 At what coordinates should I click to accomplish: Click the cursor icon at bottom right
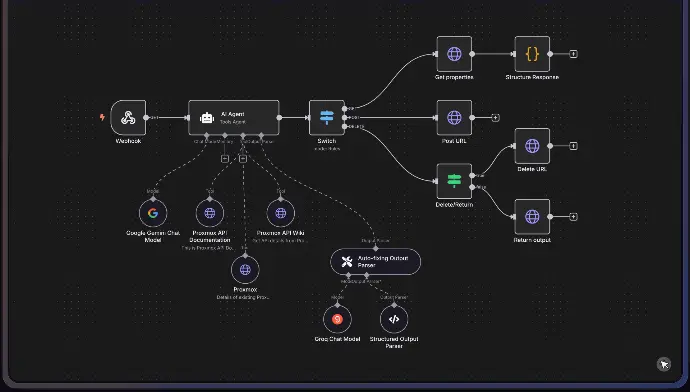click(x=664, y=364)
